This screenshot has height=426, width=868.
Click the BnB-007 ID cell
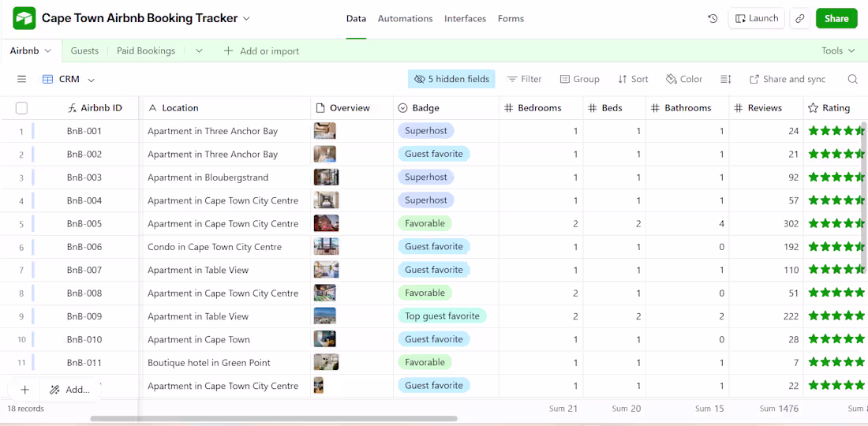coord(84,270)
